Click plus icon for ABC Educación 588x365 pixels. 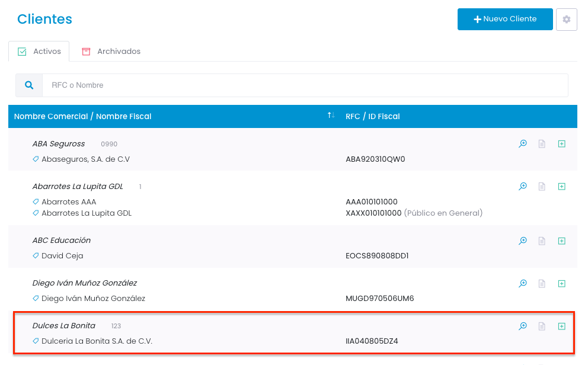[x=561, y=241]
